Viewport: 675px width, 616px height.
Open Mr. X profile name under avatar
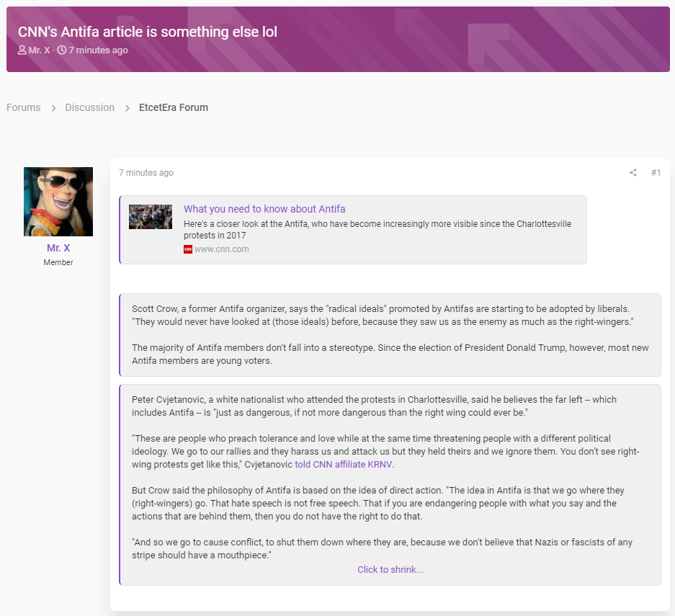[x=58, y=248]
